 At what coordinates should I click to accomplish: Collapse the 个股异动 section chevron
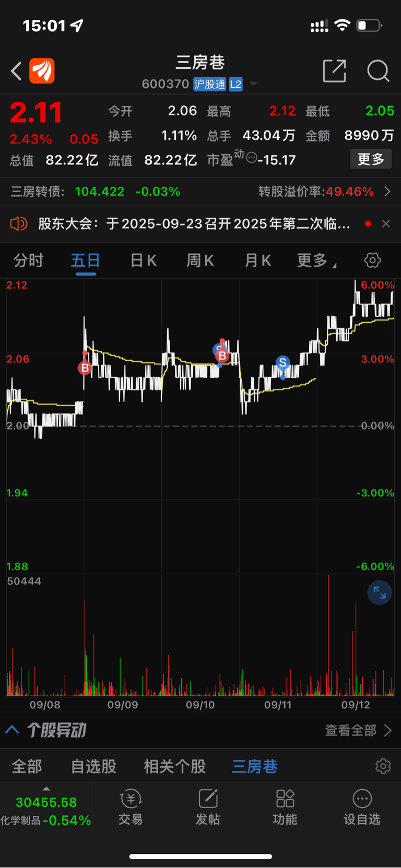pyautogui.click(x=12, y=730)
